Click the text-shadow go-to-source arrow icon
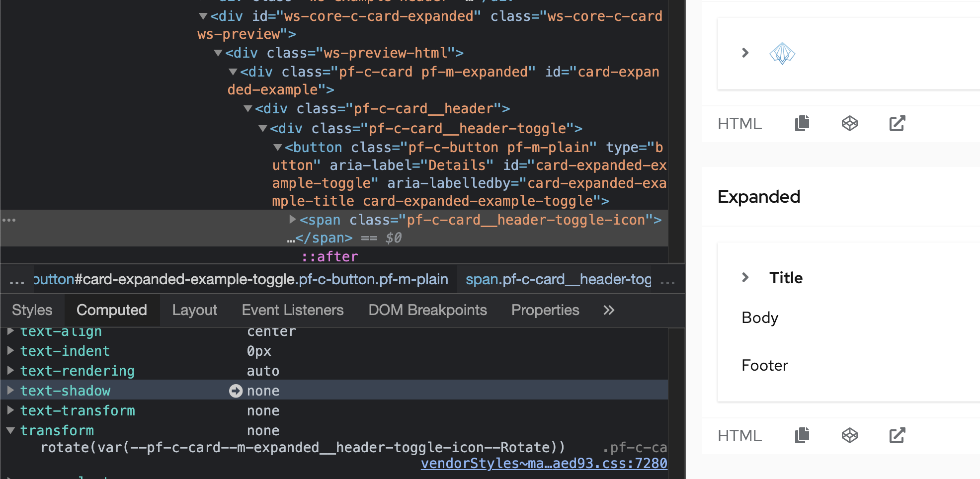Viewport: 980px width, 479px height. [x=236, y=391]
